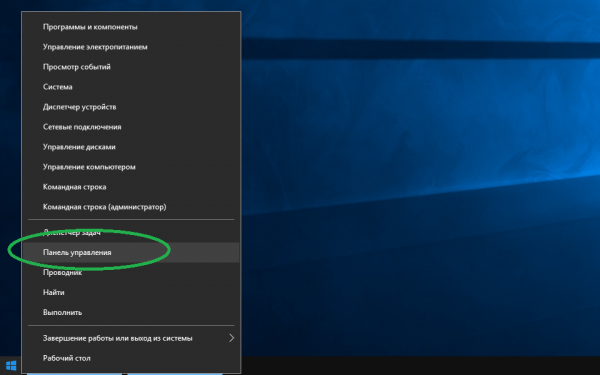Launch Командная строка (администратор)

tap(131, 207)
